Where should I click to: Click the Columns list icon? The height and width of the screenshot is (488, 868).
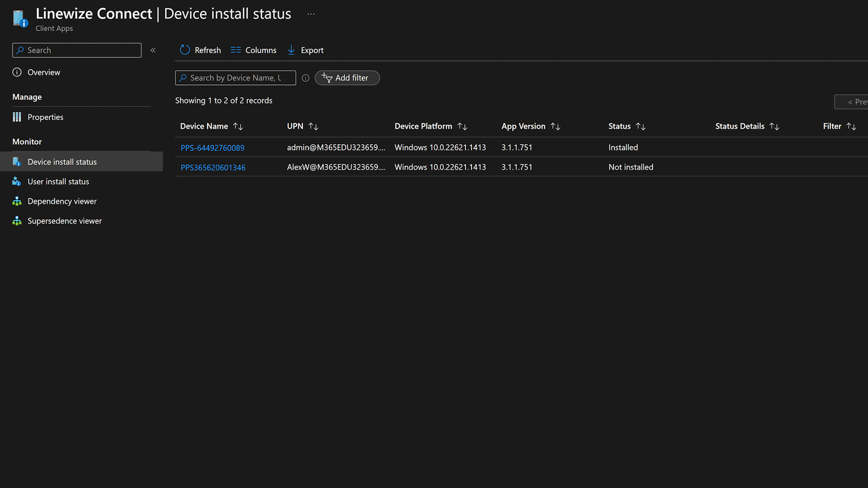coord(236,50)
